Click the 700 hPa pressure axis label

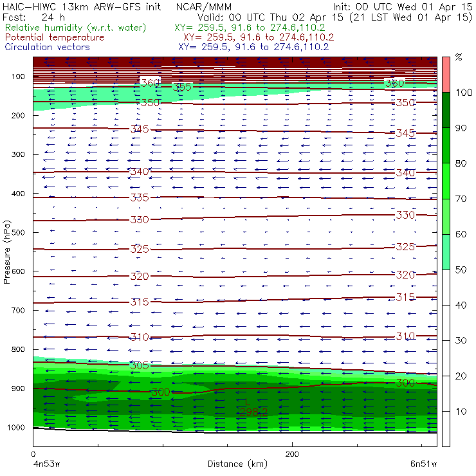point(18,310)
